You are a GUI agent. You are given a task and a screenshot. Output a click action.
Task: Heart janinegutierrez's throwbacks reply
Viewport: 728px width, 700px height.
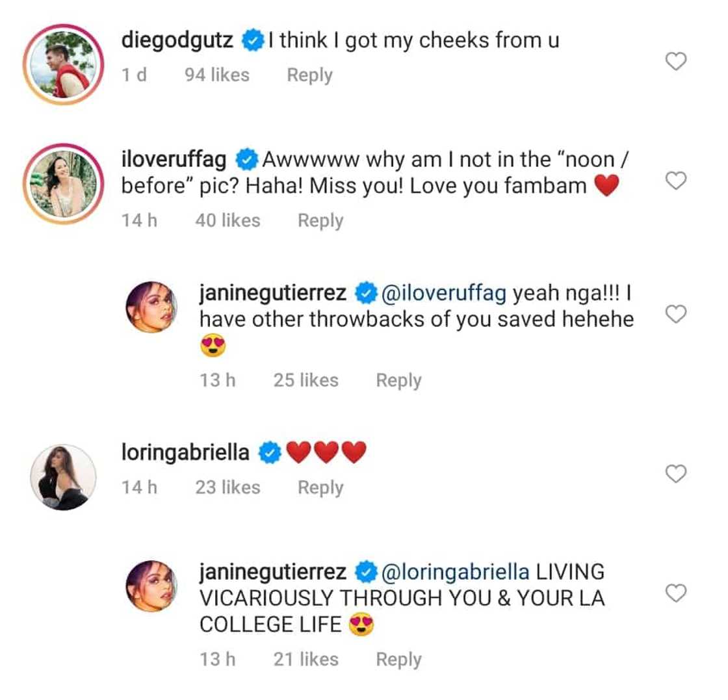tap(677, 315)
